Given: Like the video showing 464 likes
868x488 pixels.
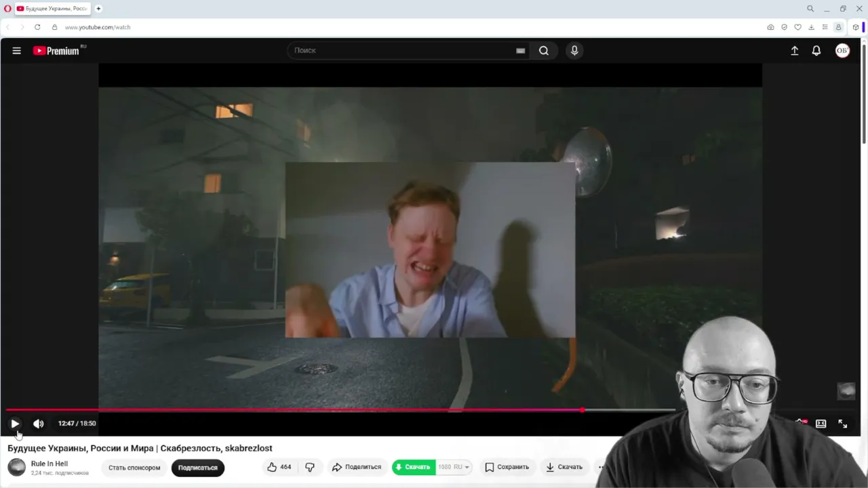Looking at the screenshot, I should [x=279, y=467].
